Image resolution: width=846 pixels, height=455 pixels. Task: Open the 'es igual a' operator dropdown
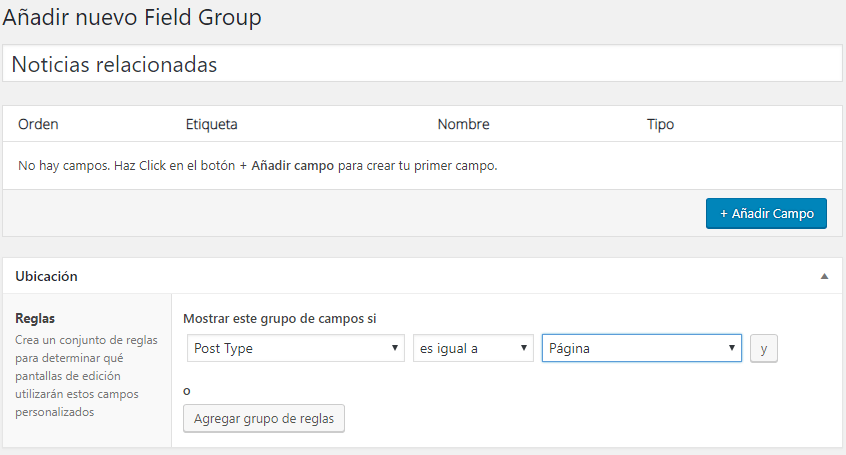(x=472, y=348)
